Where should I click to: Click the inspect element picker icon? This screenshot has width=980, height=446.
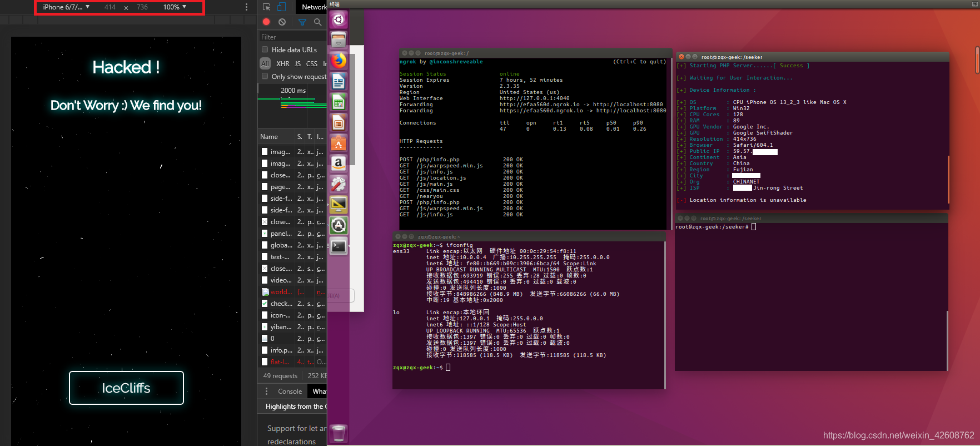tap(266, 7)
